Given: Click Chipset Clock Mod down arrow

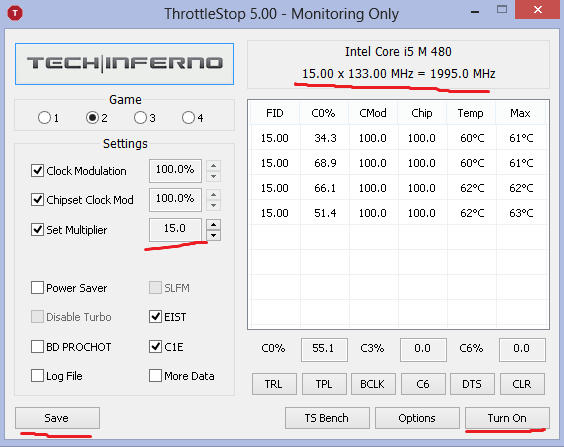Looking at the screenshot, I should pyautogui.click(x=213, y=205).
